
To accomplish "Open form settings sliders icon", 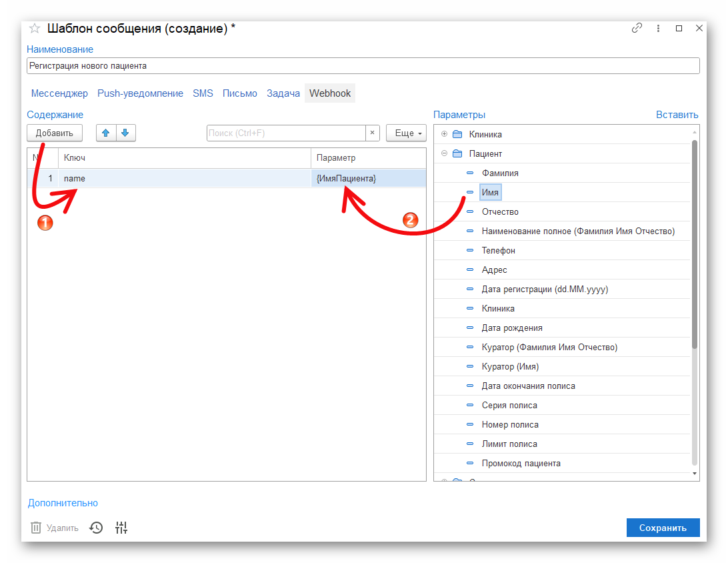I will click(121, 528).
